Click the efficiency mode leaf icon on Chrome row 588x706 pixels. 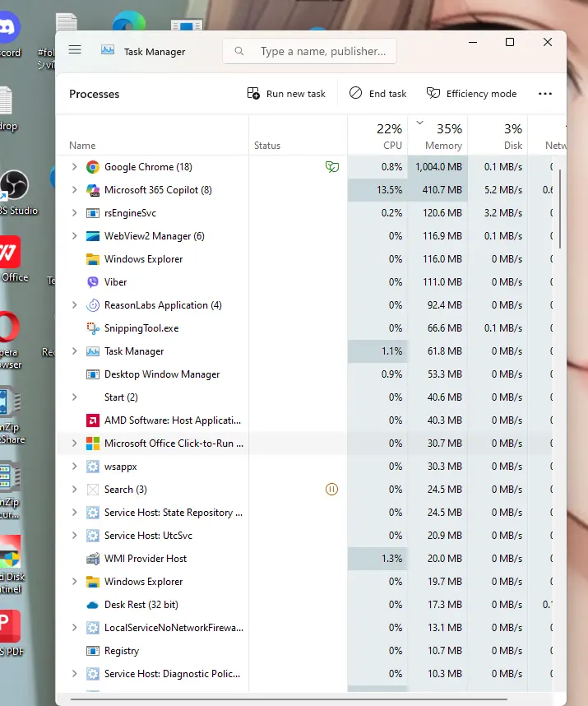point(332,167)
